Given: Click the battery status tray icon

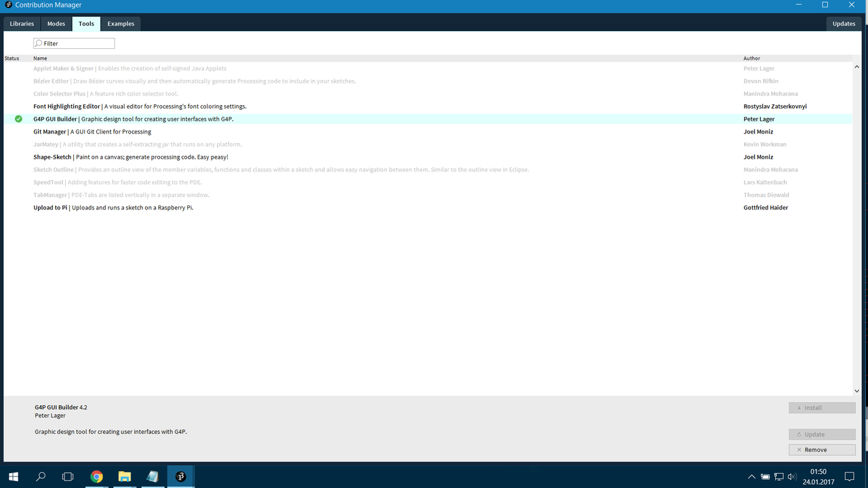Looking at the screenshot, I should point(765,476).
